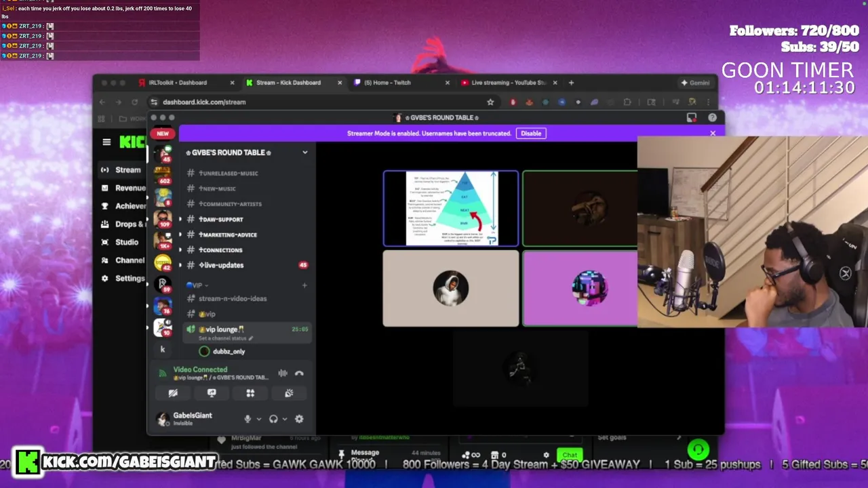868x488 pixels.
Task: Select server icon with 76 badge
Action: 163,306
